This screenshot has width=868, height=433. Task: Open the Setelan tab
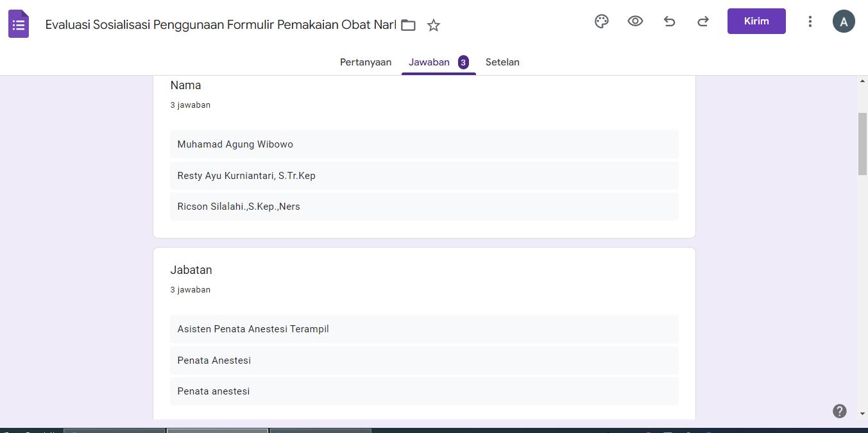coord(502,62)
